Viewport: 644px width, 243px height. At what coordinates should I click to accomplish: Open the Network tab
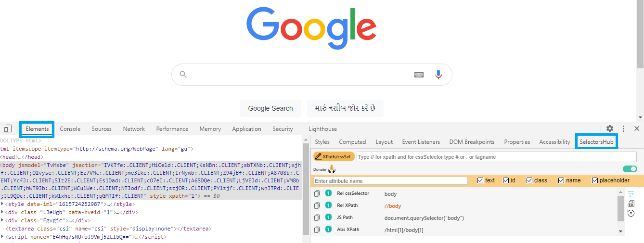point(134,129)
